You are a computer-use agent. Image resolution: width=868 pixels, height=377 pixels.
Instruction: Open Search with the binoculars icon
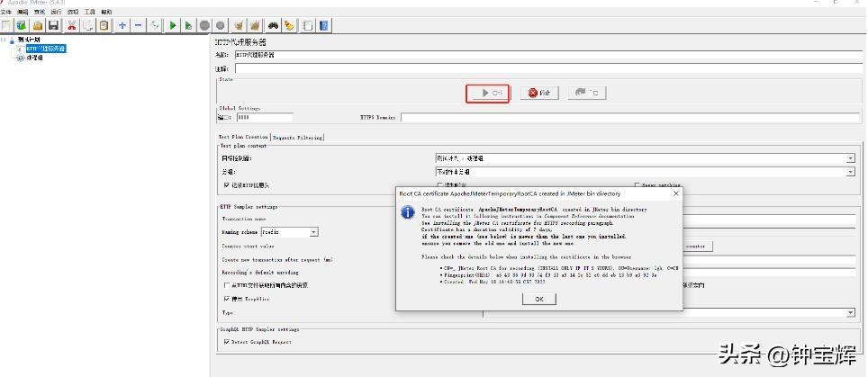tap(273, 25)
